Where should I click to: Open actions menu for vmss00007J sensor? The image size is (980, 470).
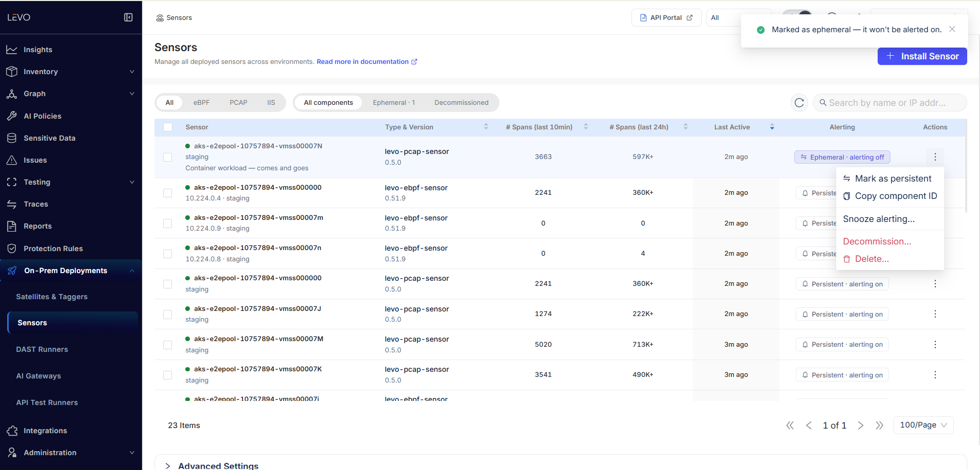935,314
